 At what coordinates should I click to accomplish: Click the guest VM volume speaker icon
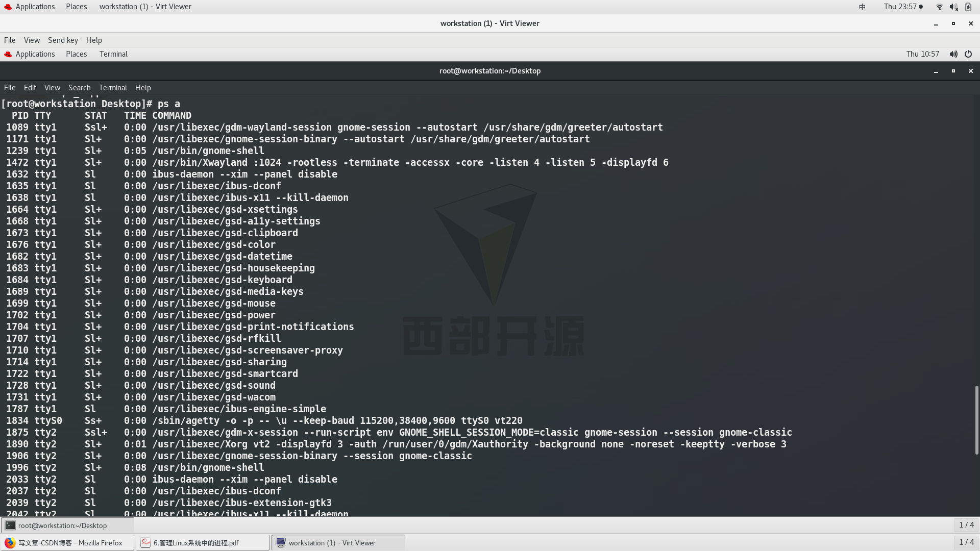[x=953, y=54]
